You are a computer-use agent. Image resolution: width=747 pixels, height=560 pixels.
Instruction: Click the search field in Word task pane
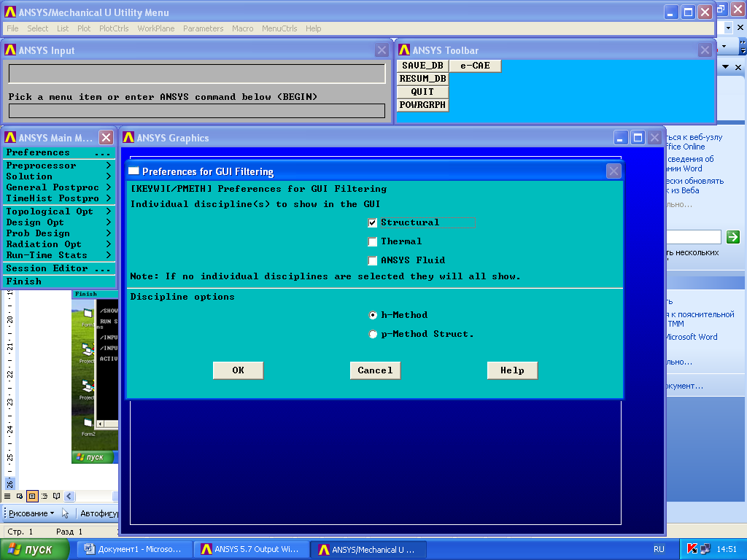point(694,237)
